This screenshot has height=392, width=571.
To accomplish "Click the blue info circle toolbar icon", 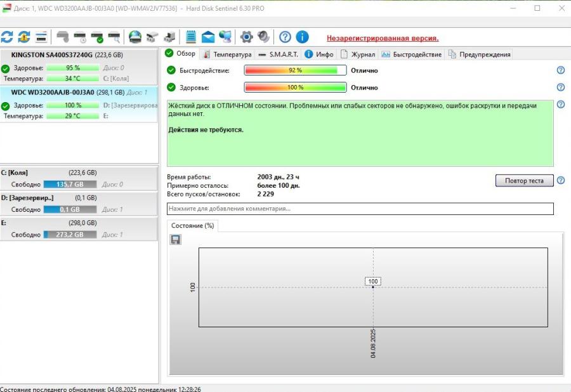I will [303, 37].
